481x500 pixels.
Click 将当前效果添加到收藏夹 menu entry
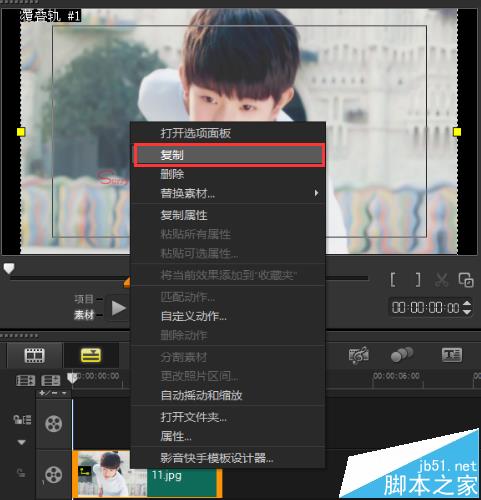228,275
